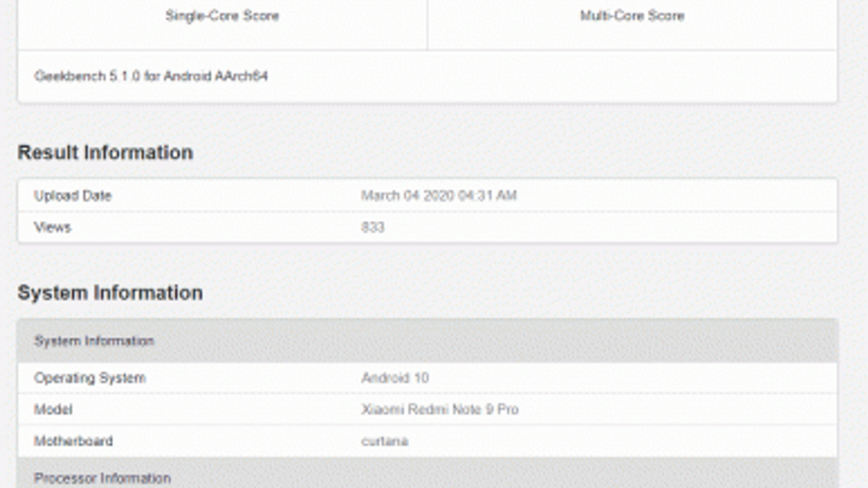Select the Android 10 value
Viewport: 868px width, 488px height.
click(x=395, y=378)
